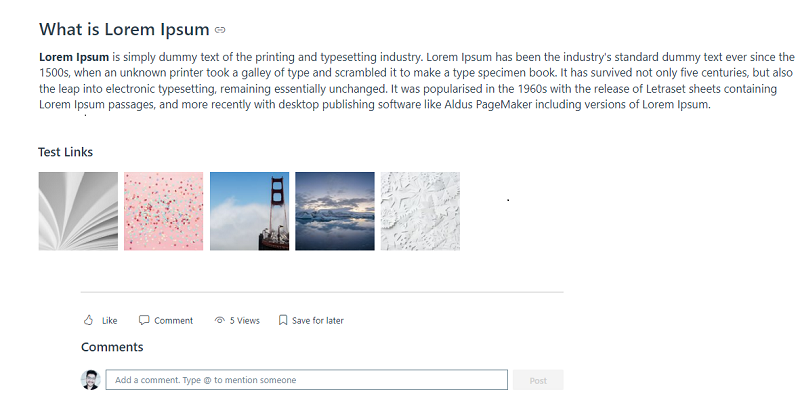The image size is (800, 396).
Task: Open the user avatar beside comment box
Action: [x=91, y=380]
